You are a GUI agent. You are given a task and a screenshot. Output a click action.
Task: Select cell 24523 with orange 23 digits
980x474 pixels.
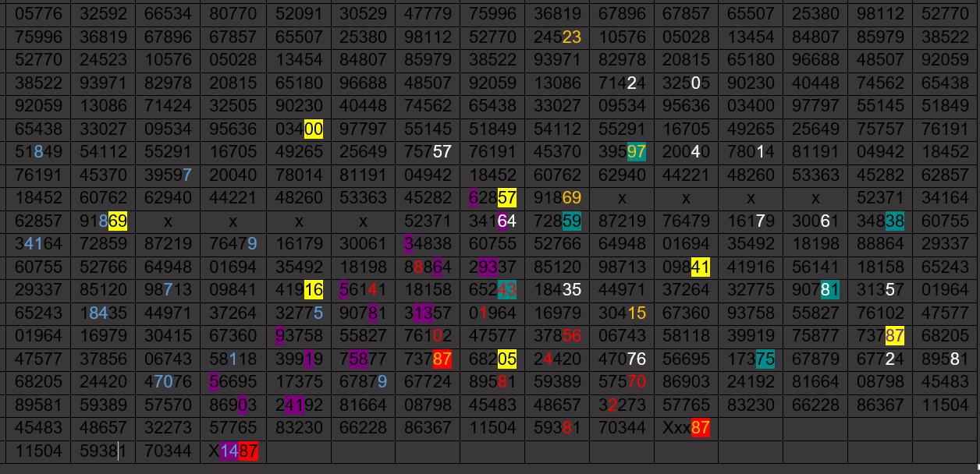point(557,37)
